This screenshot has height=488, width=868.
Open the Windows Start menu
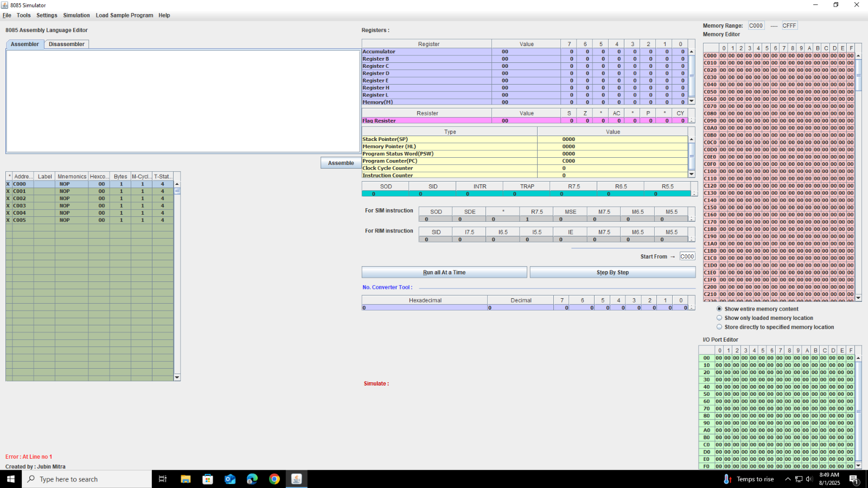tap(11, 479)
